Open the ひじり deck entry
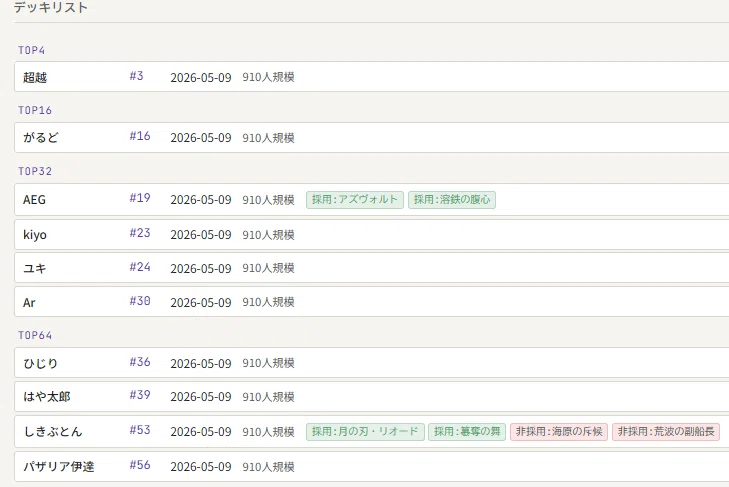This screenshot has height=487, width=729. point(372,363)
